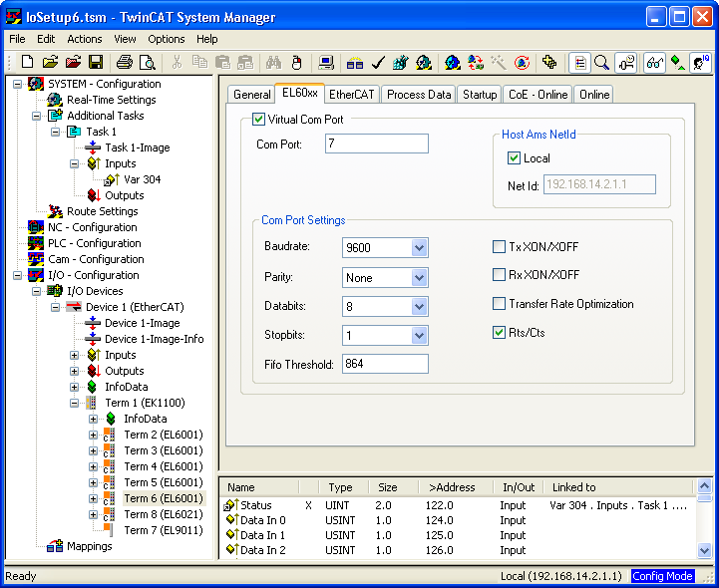This screenshot has width=719, height=588.
Task: Open the File menu
Action: (17, 39)
